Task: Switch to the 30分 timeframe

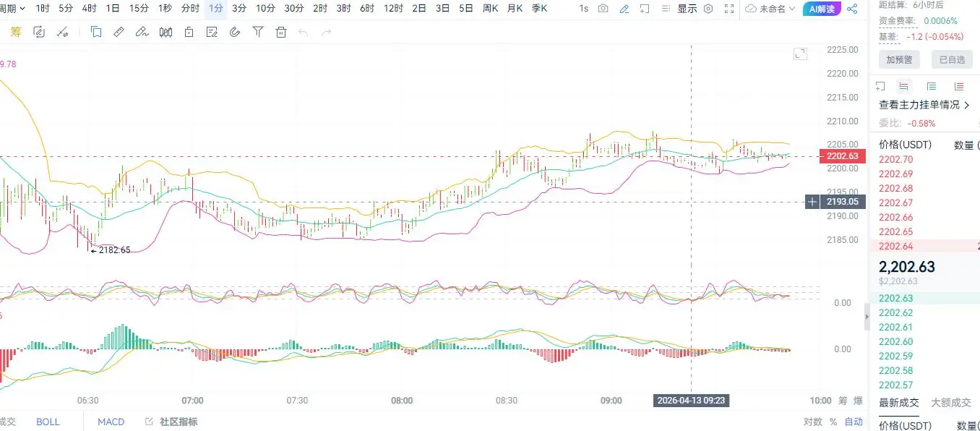Action: click(294, 9)
